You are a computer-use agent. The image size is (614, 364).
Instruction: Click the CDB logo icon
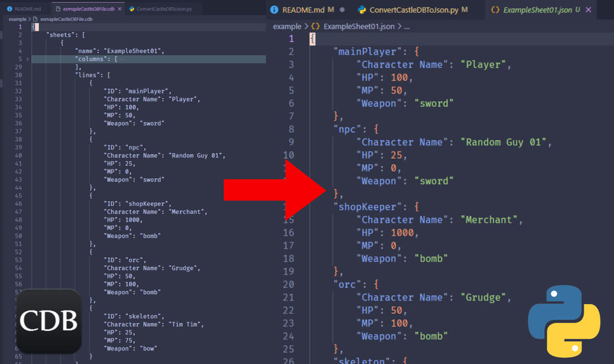tap(49, 321)
